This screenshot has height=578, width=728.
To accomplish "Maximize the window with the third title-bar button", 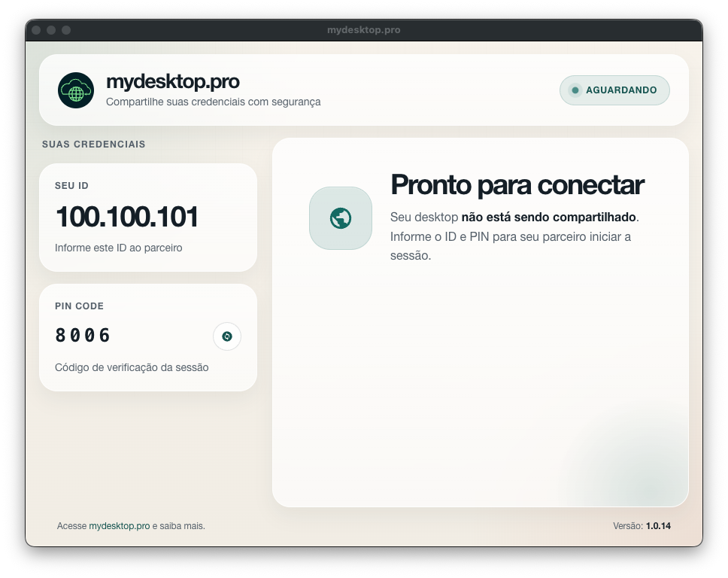I will click(66, 30).
